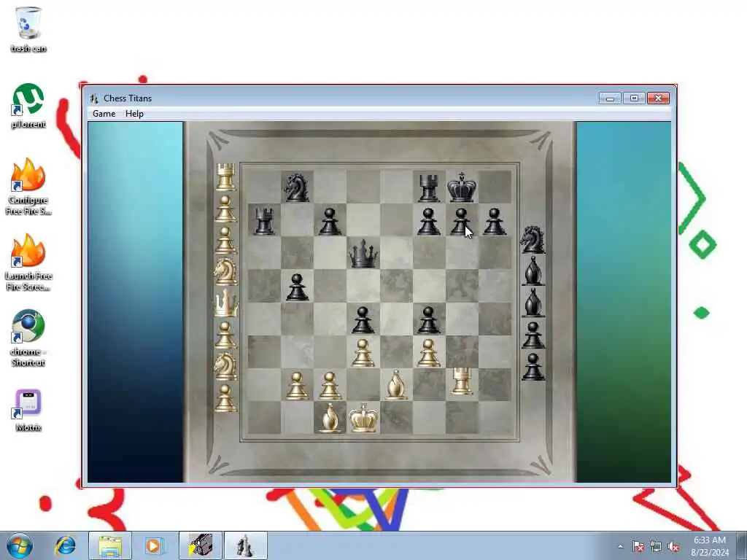The width and height of the screenshot is (747, 560).
Task: Select the black pawn on c7
Action: pyautogui.click(x=330, y=222)
